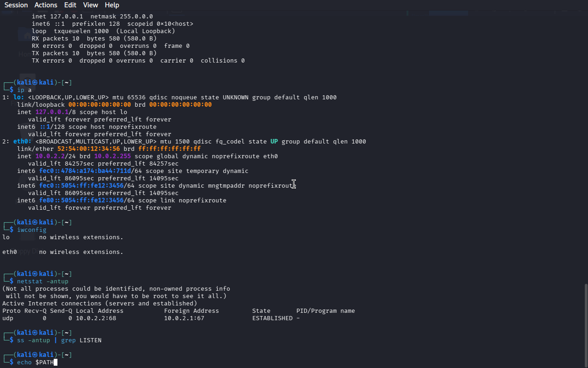Open the Edit menu
This screenshot has height=368, width=588.
[70, 5]
